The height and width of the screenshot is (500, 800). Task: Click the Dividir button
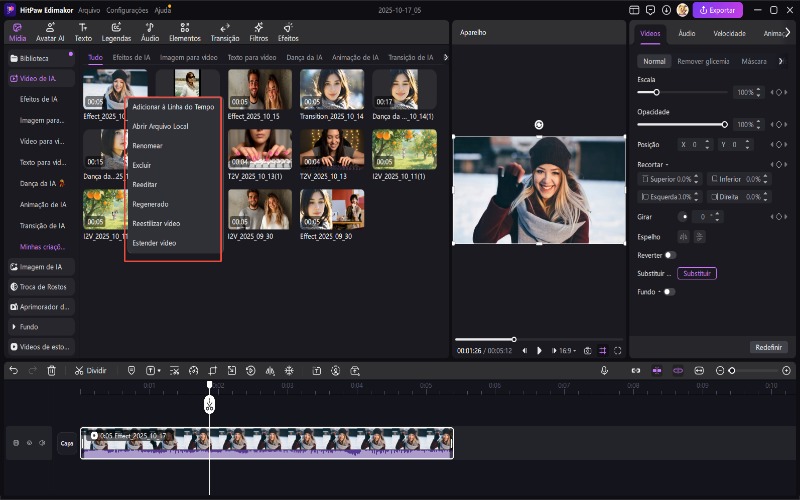90,371
